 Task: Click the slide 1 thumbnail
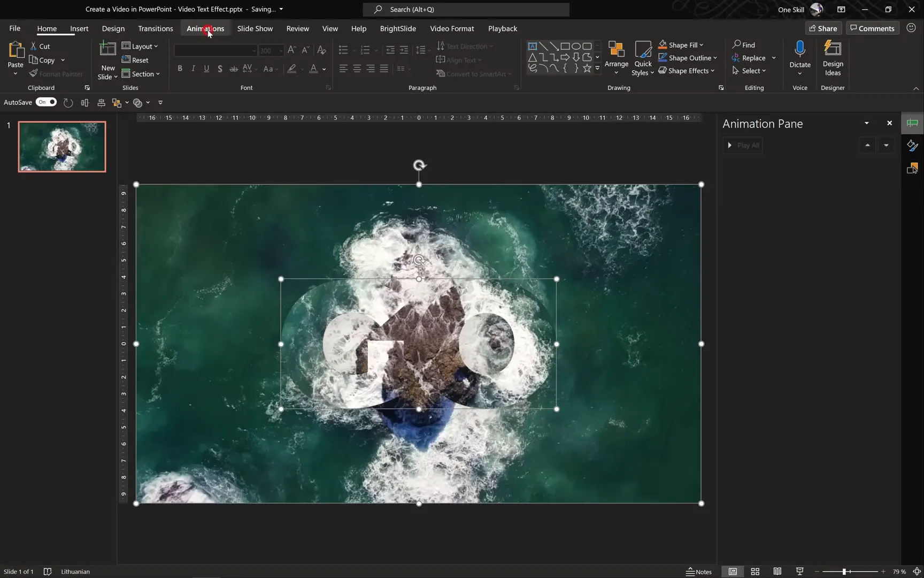tap(61, 146)
